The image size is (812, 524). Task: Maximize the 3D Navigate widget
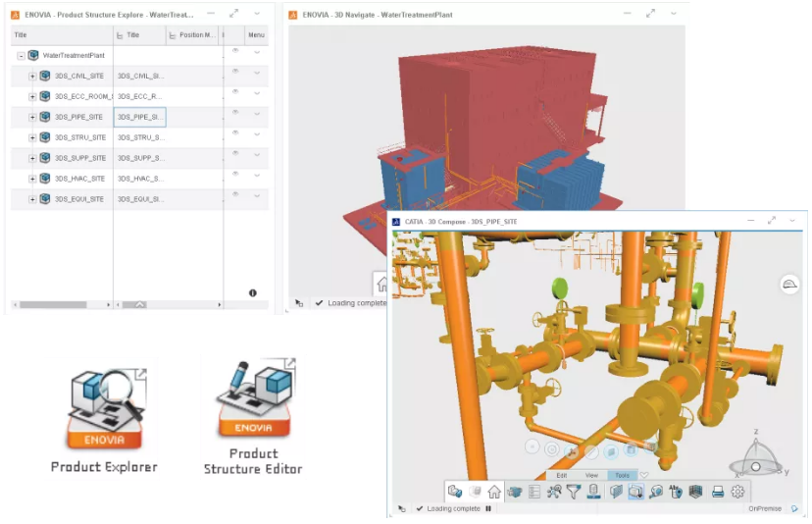point(650,14)
